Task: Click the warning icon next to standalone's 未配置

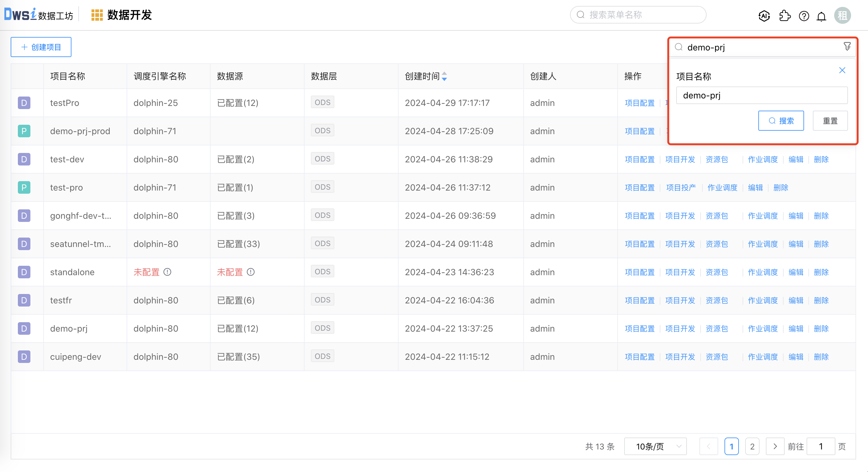Action: tap(167, 272)
